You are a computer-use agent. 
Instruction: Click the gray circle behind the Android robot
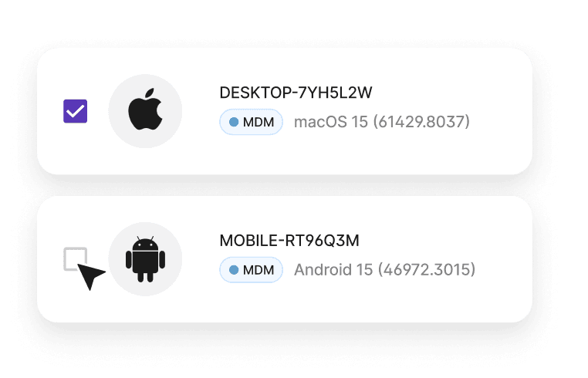pos(146,258)
